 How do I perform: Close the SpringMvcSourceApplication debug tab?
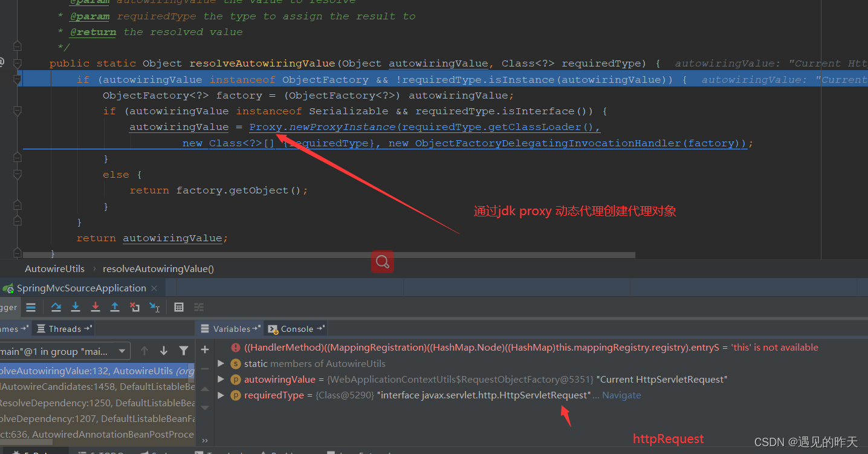tap(155, 288)
